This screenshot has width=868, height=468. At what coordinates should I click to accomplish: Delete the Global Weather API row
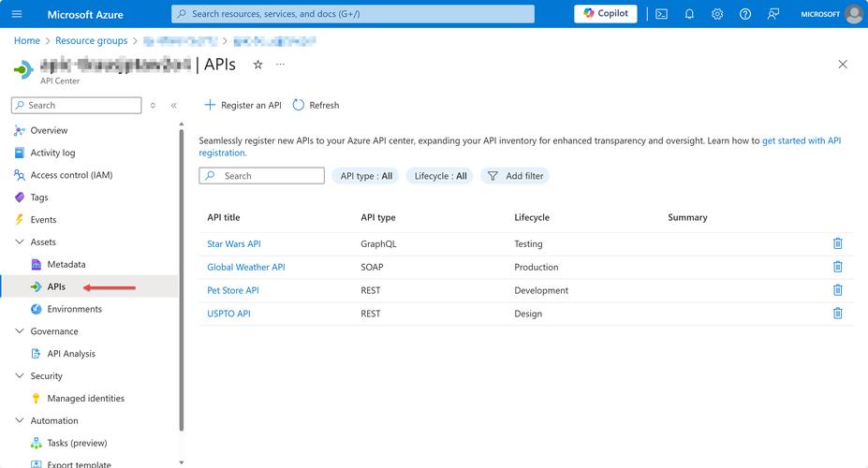point(837,267)
